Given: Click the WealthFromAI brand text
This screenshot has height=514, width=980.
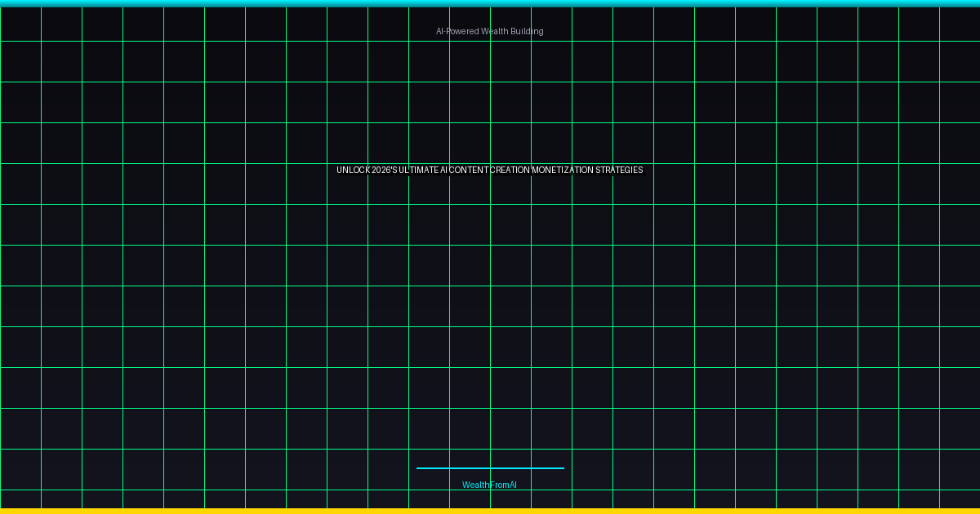Looking at the screenshot, I should 489,485.
